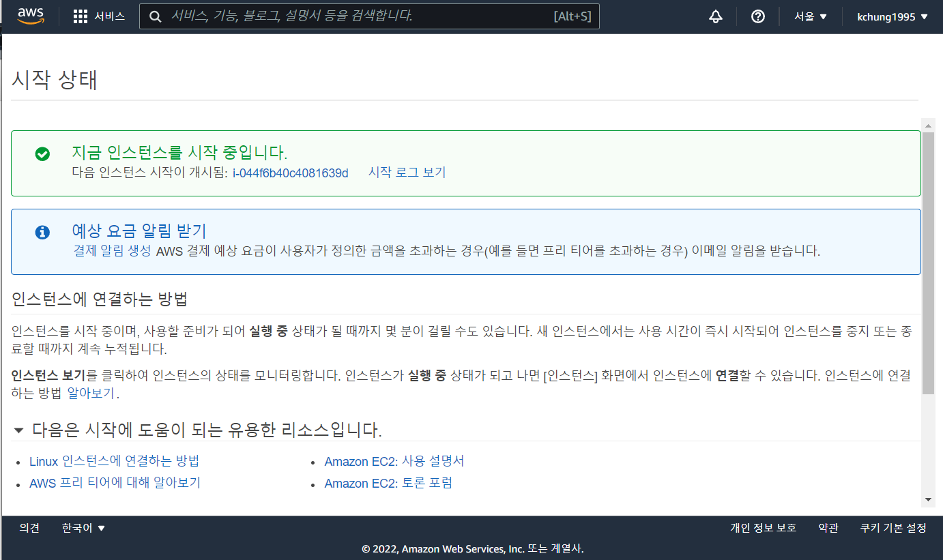Click 약관 footer link
Screen dimensions: 943x560
[x=828, y=528]
